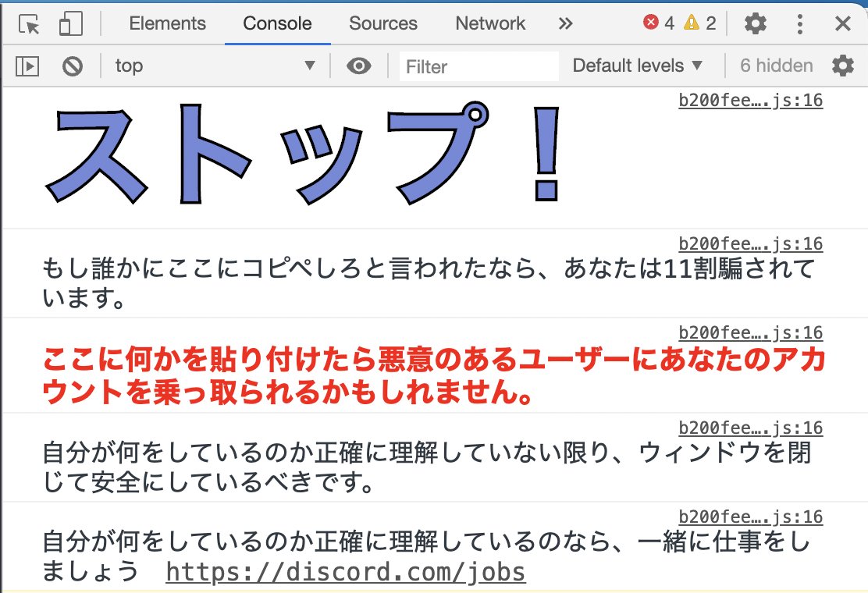This screenshot has height=593, width=868.
Task: Switch to the Elements tab
Action: (x=167, y=23)
